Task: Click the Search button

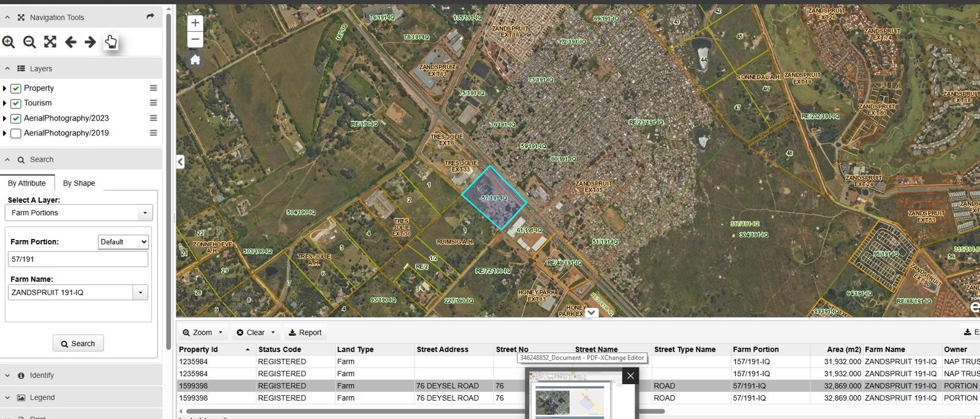Action: click(x=78, y=344)
